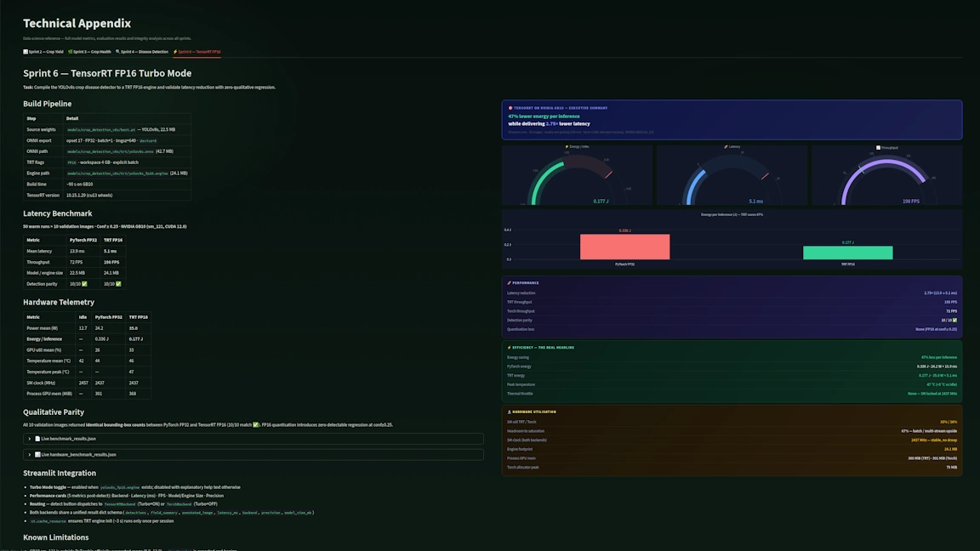The width and height of the screenshot is (980, 551).
Task: Select Sprint 4 — Disease Detection tab
Action: click(142, 52)
